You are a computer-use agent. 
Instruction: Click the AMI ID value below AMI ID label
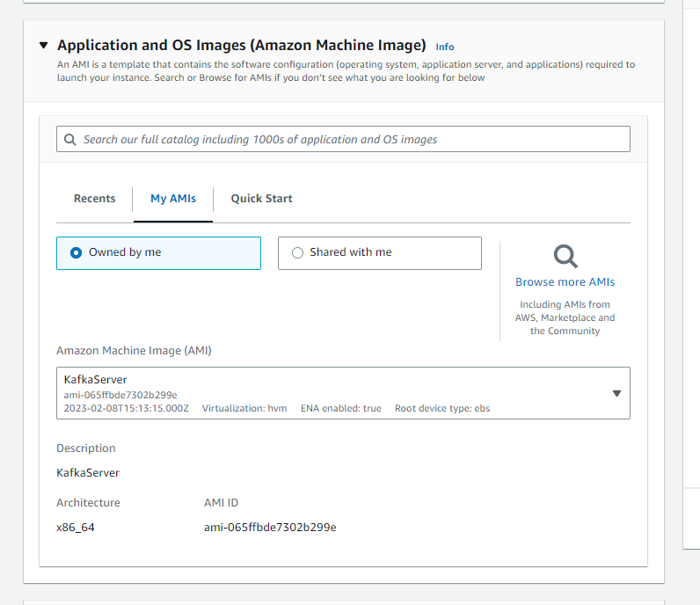(x=270, y=528)
